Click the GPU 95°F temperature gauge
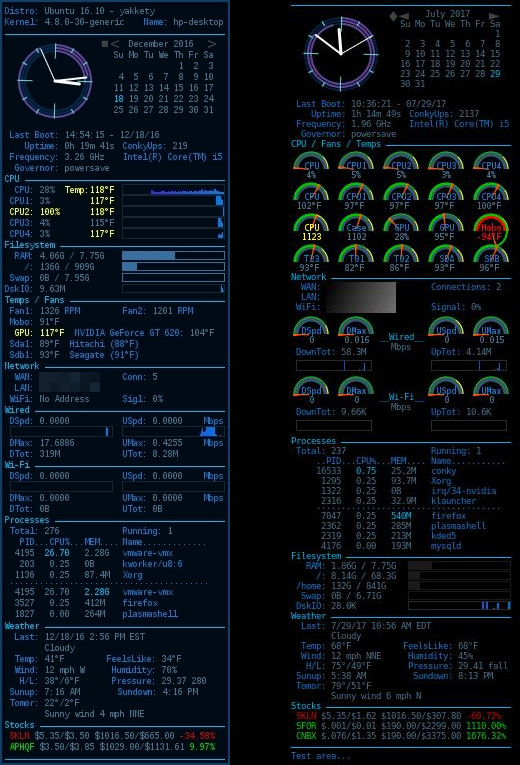520x765 pixels. 446,228
